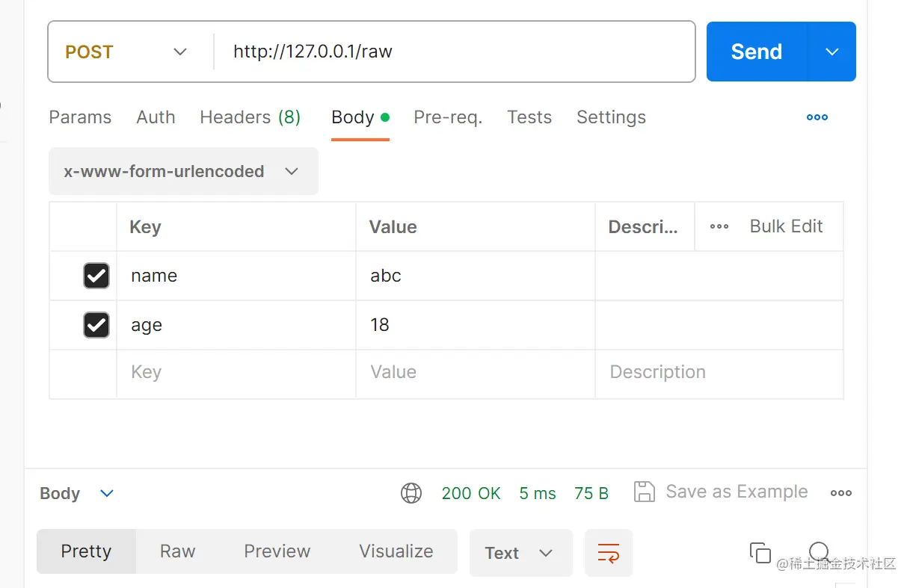This screenshot has height=588, width=913.
Task: Open the Headers (8) tab
Action: (x=250, y=117)
